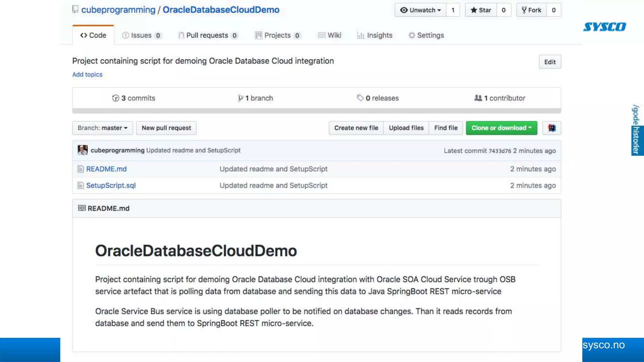Toggle Unwatch for this repository
Screen dimensions: 644x362
[420, 10]
